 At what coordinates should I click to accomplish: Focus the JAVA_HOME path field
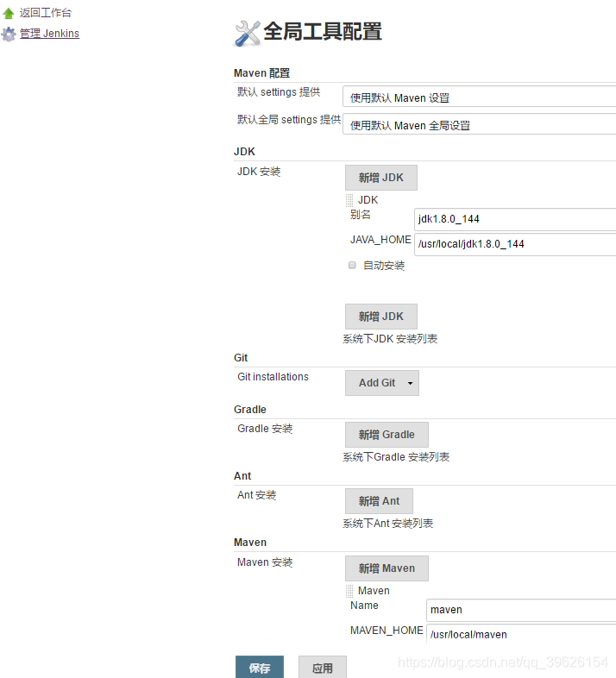[515, 244]
